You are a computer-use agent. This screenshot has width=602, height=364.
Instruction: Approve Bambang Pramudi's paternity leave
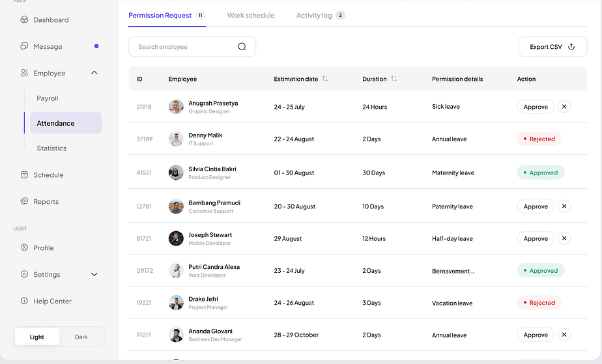[536, 206]
